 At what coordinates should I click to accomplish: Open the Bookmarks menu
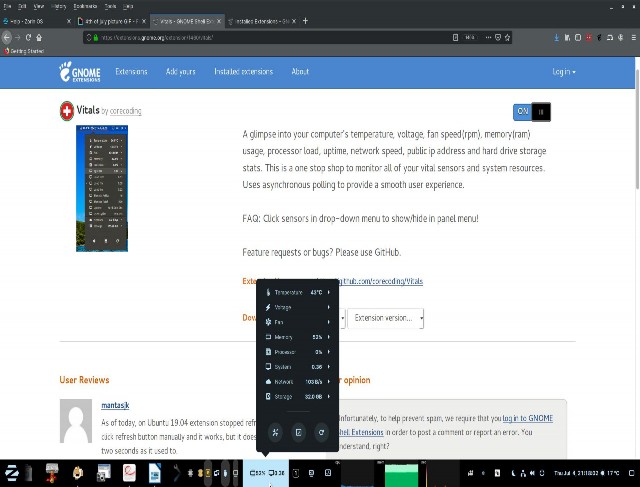pyautogui.click(x=85, y=6)
